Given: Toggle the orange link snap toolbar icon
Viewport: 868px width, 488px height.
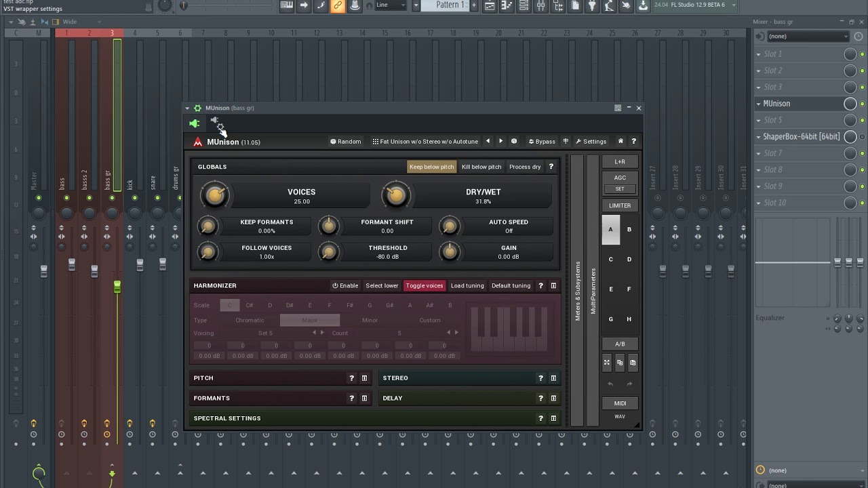Looking at the screenshot, I should pyautogui.click(x=338, y=5).
